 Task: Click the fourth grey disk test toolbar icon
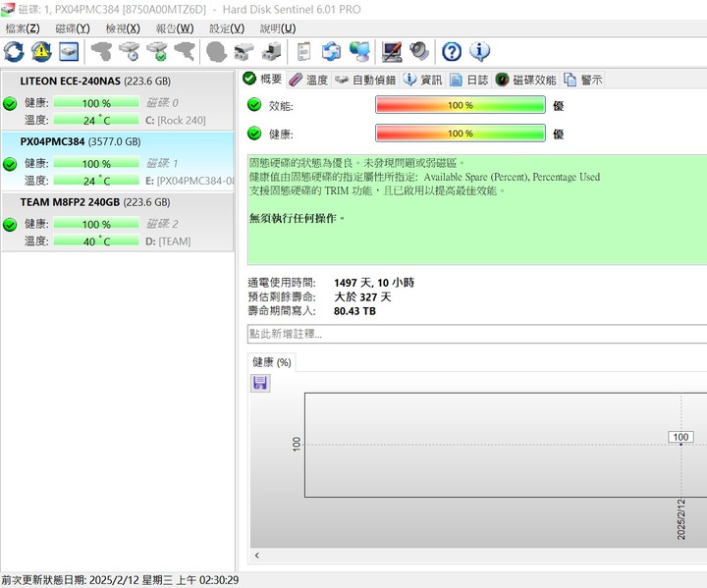(185, 51)
